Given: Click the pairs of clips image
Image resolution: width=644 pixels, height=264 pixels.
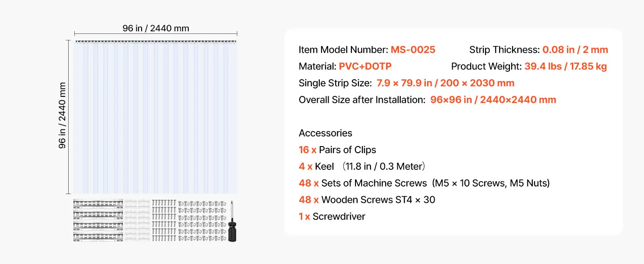Looking at the screenshot, I should pyautogui.click(x=137, y=221).
